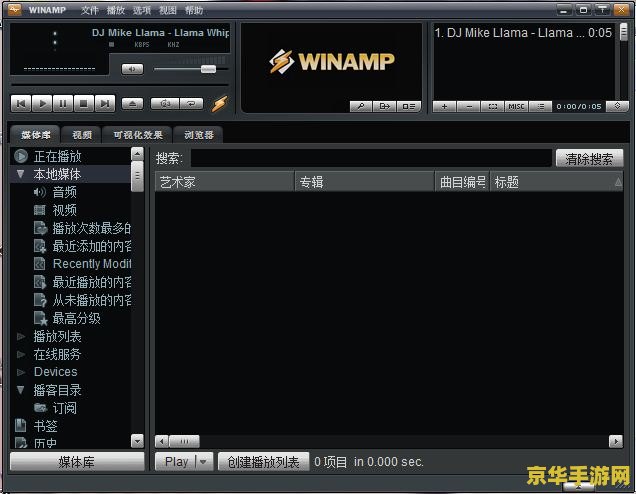Open the playlist MISC menu
636x494 pixels.
point(516,106)
